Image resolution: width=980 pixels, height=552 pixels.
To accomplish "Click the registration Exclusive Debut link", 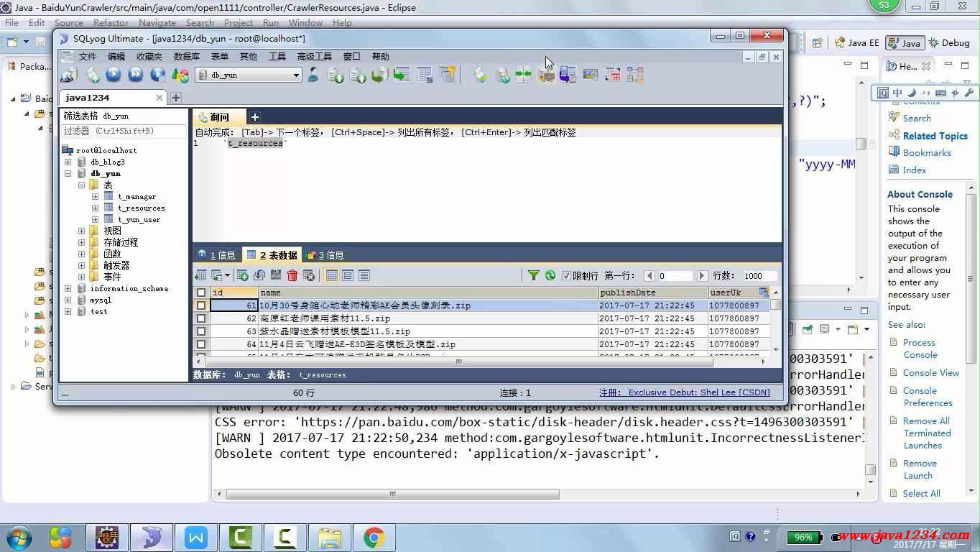I will click(x=685, y=392).
